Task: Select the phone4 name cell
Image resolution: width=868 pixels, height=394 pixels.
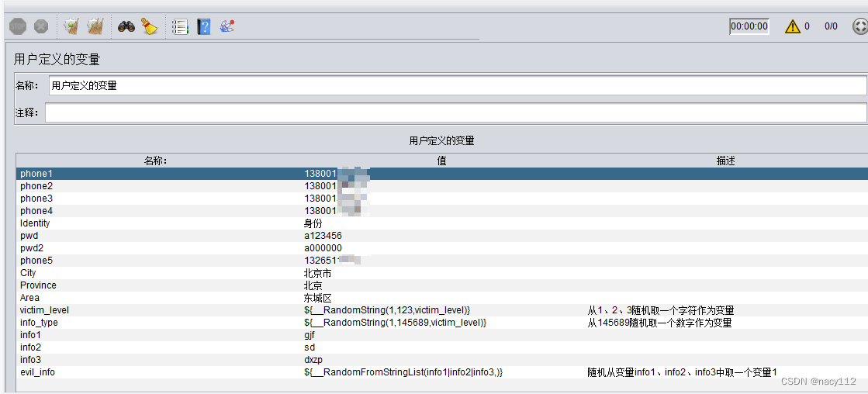Action: point(157,211)
